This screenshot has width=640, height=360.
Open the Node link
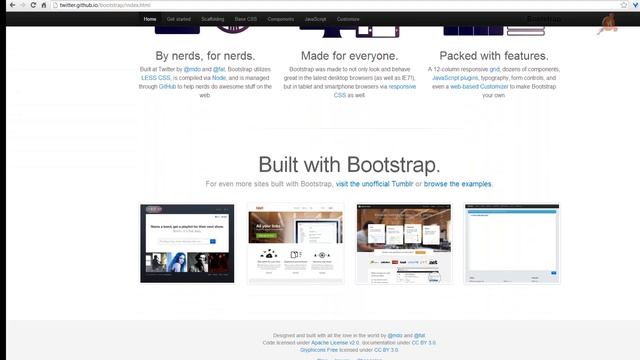pos(219,78)
